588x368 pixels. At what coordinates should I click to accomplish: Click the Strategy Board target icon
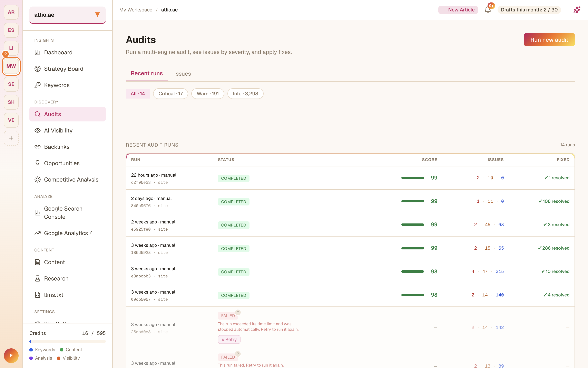pyautogui.click(x=37, y=69)
